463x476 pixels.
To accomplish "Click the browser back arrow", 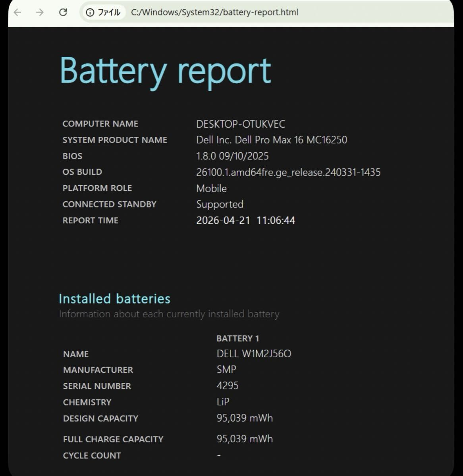I will tap(17, 12).
